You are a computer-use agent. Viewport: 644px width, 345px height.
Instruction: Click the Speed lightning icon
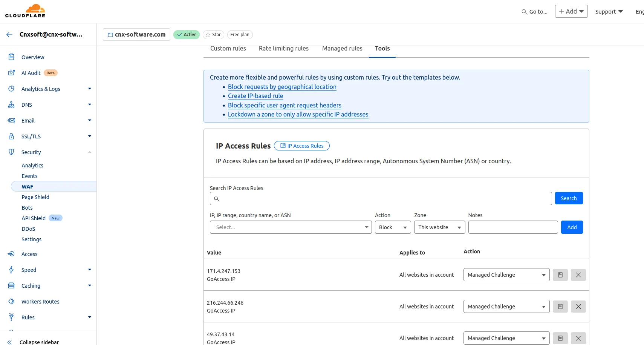(11, 270)
